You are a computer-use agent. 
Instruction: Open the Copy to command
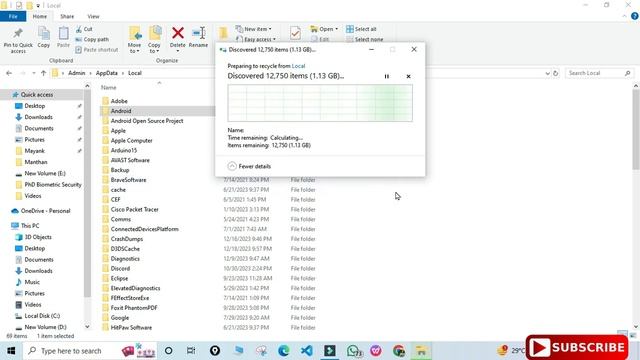pos(154,40)
